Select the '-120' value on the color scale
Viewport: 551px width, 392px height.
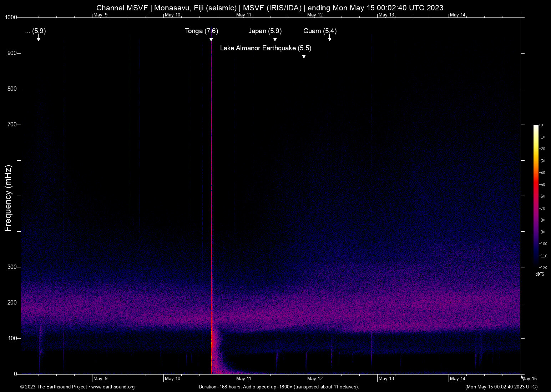[543, 268]
